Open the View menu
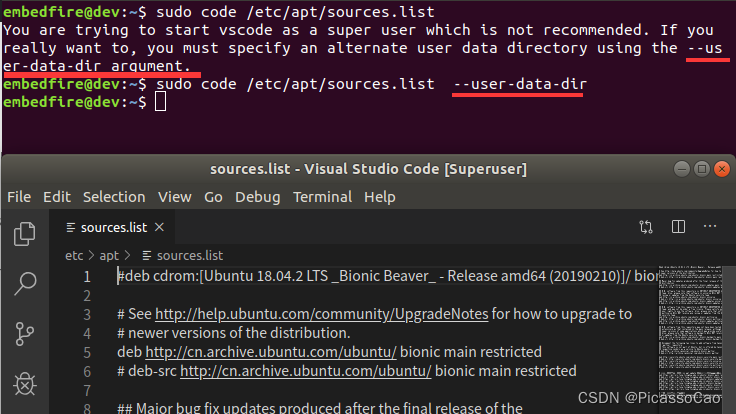This screenshot has height=414, width=736. [x=175, y=197]
